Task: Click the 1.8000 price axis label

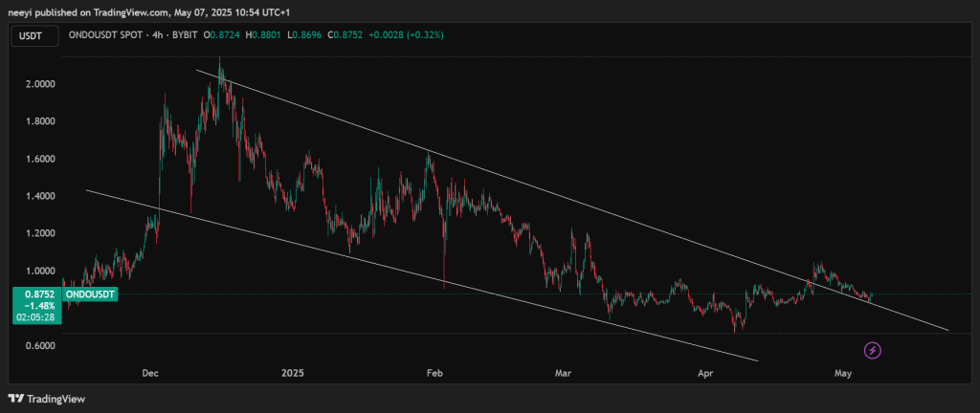Action: pos(42,121)
